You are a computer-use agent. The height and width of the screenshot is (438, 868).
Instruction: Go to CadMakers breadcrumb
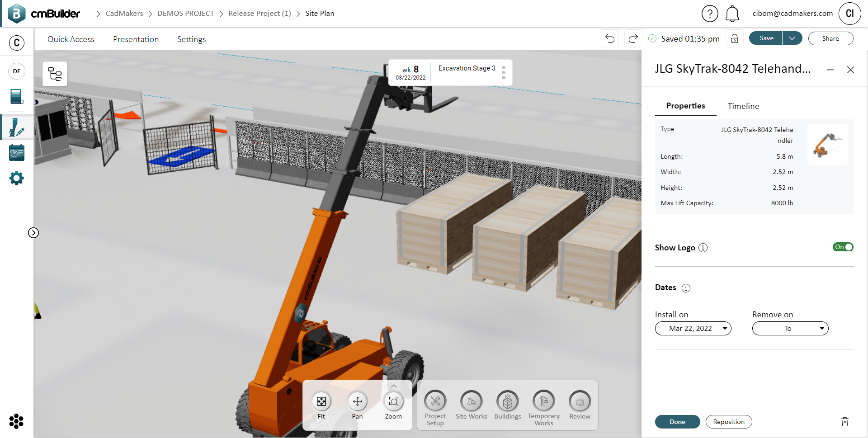[x=124, y=14]
